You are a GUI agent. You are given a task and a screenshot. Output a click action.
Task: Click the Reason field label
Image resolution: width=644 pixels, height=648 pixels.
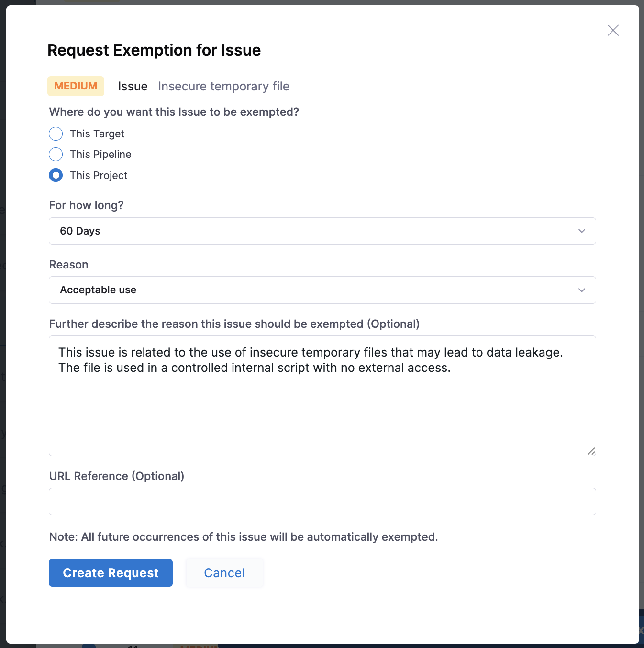(68, 265)
